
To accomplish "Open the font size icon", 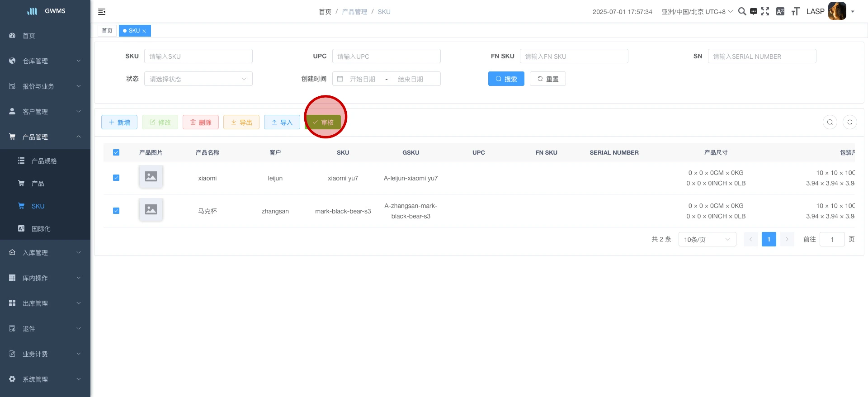I will click(795, 11).
